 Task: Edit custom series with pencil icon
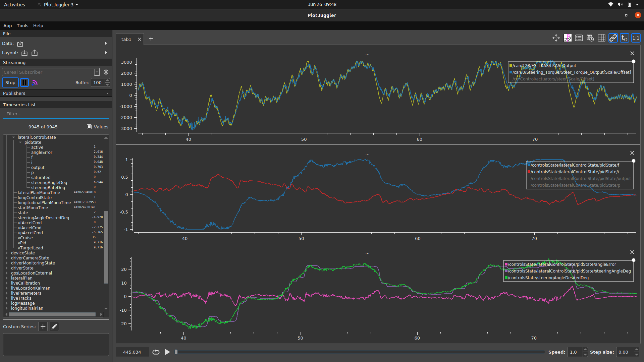coord(54,326)
